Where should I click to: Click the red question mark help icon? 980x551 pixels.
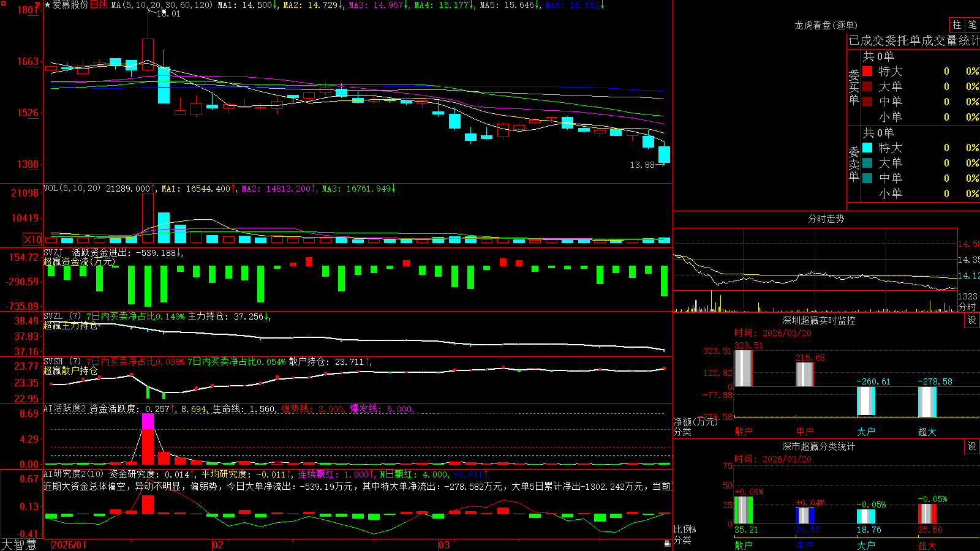point(37,5)
